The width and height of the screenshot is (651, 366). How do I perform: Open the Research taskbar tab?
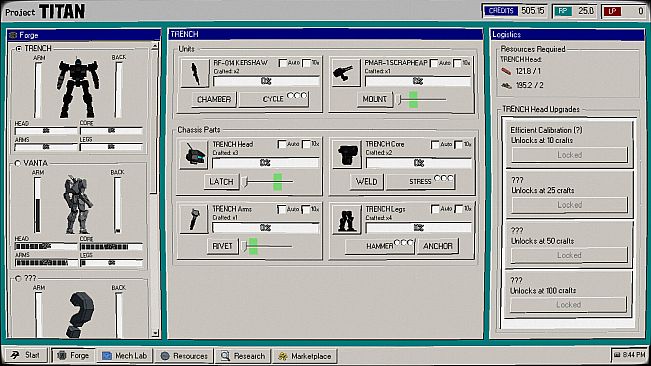(243, 356)
